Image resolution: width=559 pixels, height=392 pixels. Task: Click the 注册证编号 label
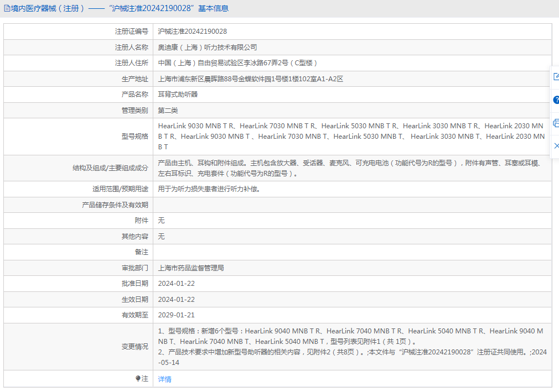(x=132, y=32)
